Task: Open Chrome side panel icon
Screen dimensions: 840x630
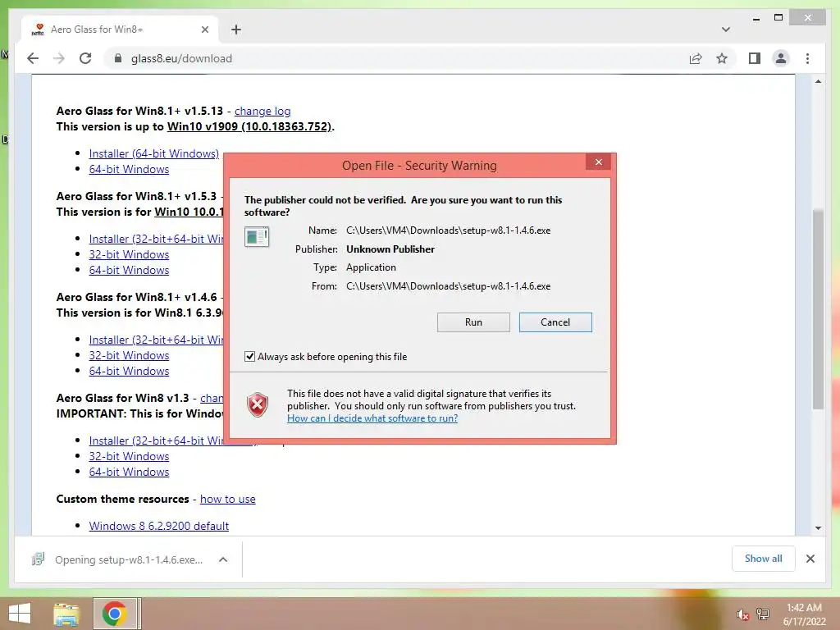Action: (755, 58)
